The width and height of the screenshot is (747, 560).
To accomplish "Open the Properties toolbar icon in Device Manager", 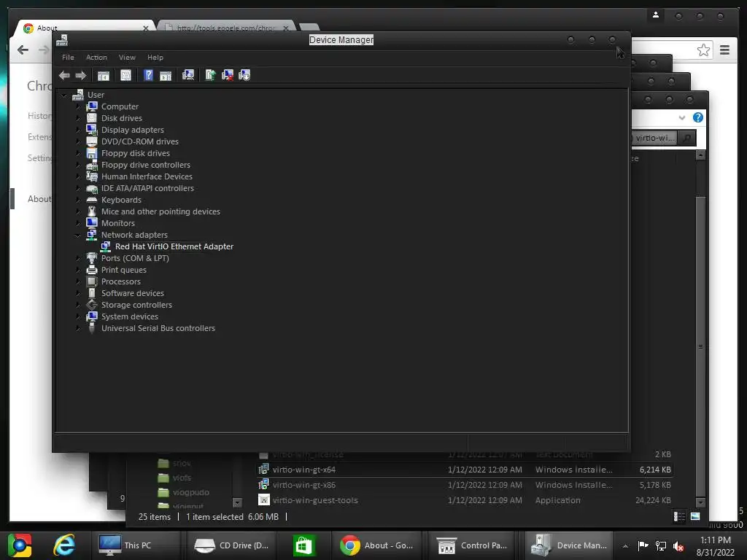I will point(125,75).
